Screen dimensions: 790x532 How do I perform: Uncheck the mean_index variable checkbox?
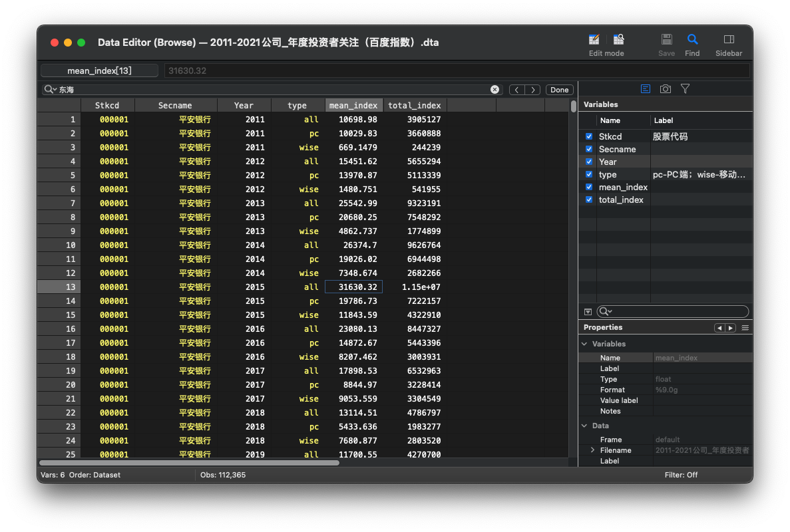(x=589, y=187)
